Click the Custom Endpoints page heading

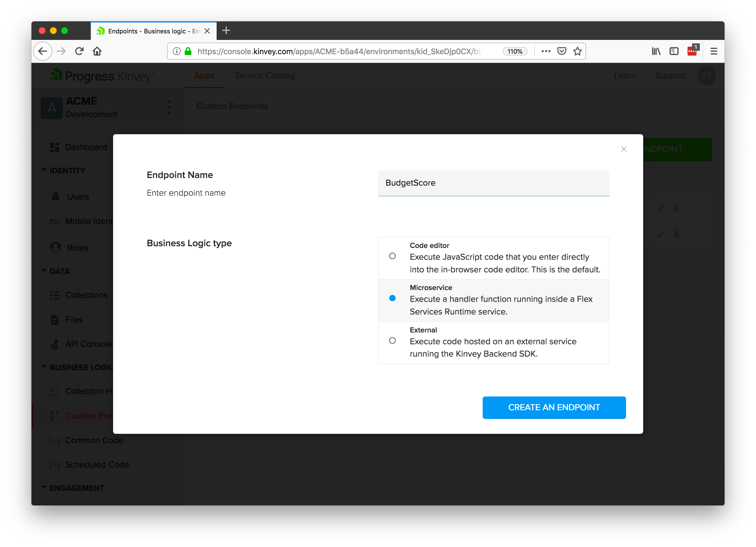click(232, 106)
